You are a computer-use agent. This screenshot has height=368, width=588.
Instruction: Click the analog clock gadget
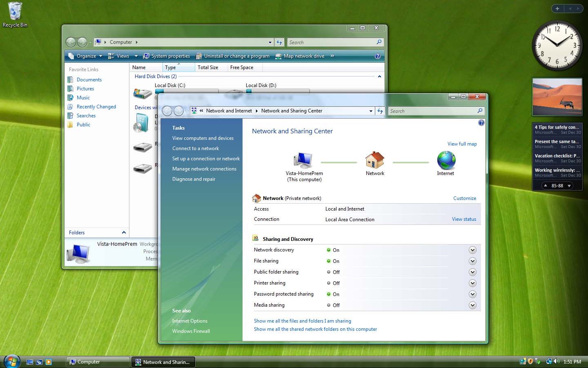(x=557, y=45)
